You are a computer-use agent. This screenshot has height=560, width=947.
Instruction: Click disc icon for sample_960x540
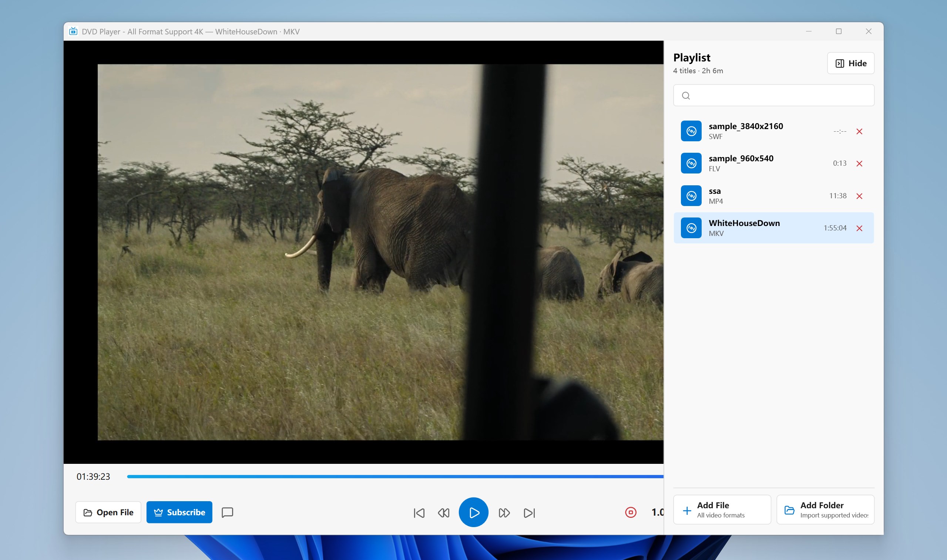coord(691,163)
